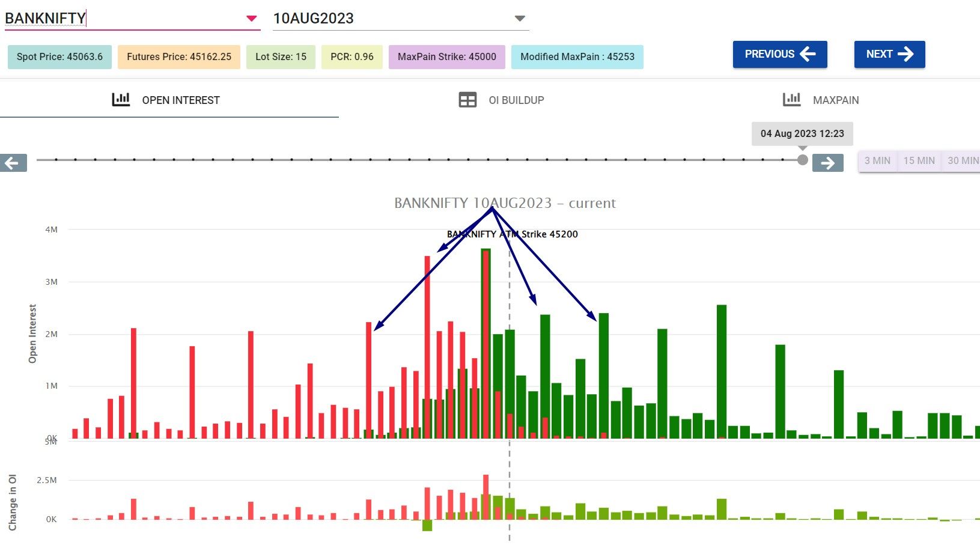Click the PCR 0.96 badge
This screenshot has width=980, height=545.
point(352,57)
